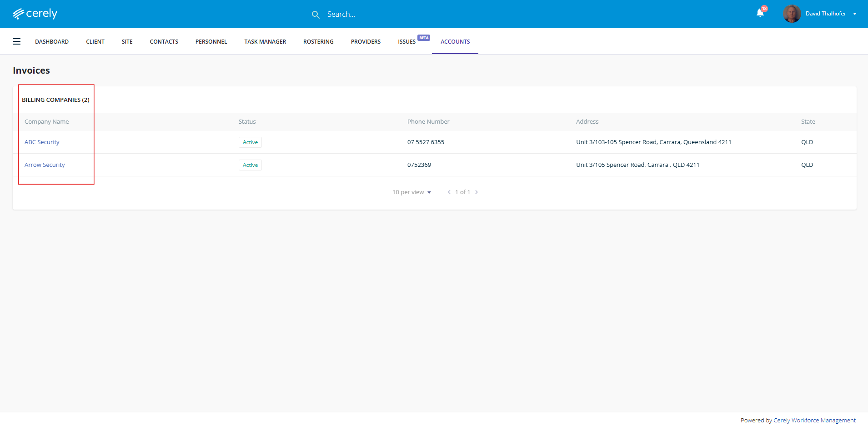Viewport: 868px width, 426px height.
Task: Click the Company Name column header
Action: 47,122
